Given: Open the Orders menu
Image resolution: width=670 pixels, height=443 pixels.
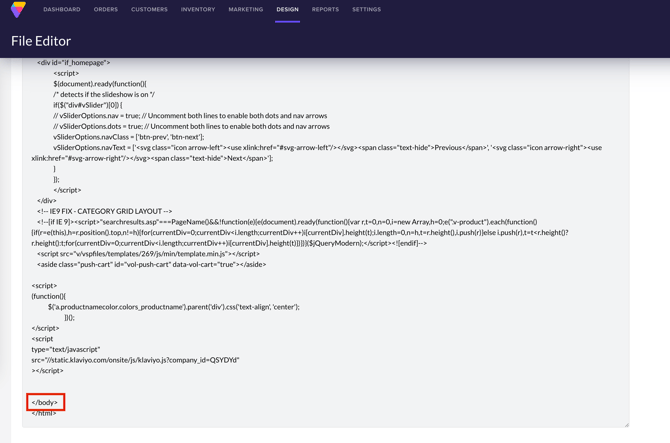Looking at the screenshot, I should (x=106, y=10).
